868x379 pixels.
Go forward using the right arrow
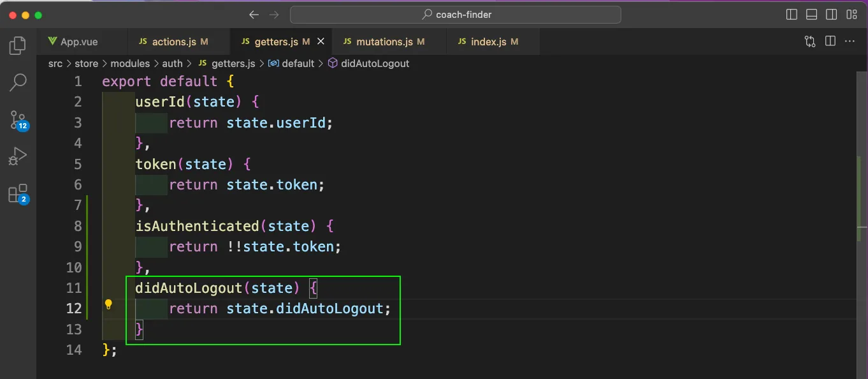tap(274, 15)
